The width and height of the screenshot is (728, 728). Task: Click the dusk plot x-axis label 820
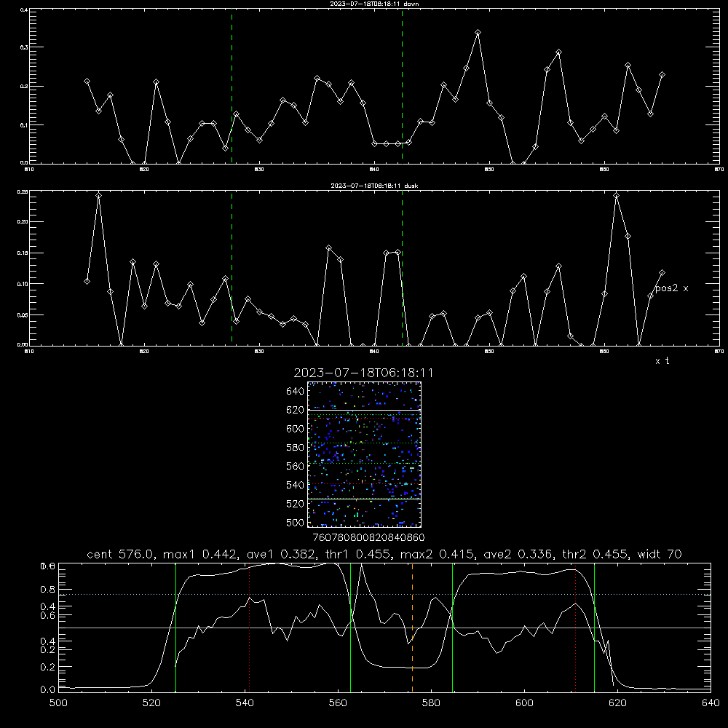144,352
